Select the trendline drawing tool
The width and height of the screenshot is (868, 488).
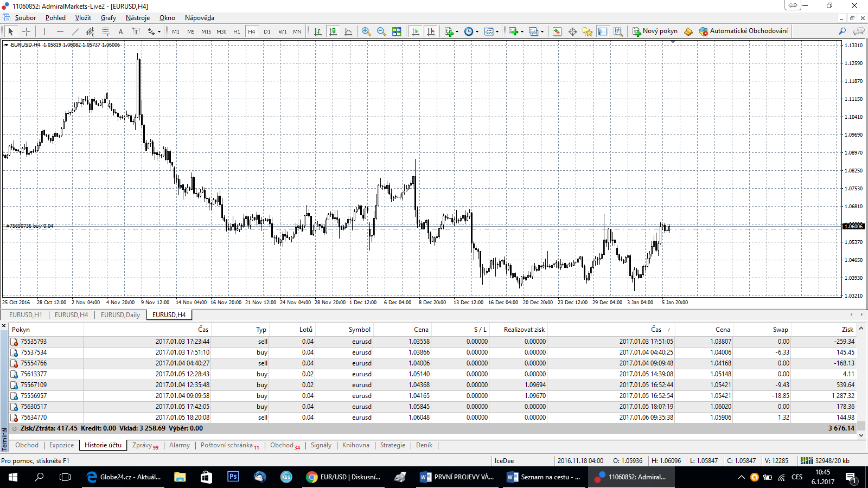tap(75, 31)
